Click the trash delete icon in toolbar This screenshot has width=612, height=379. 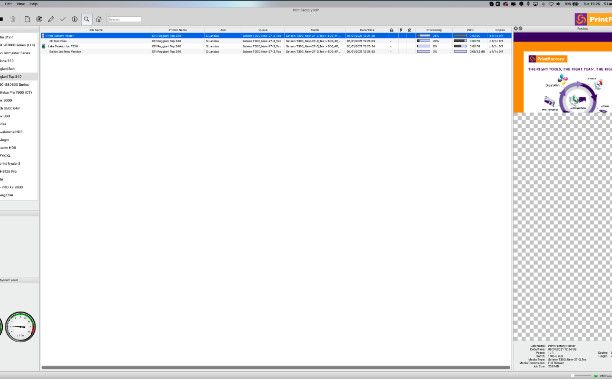[x=13, y=19]
